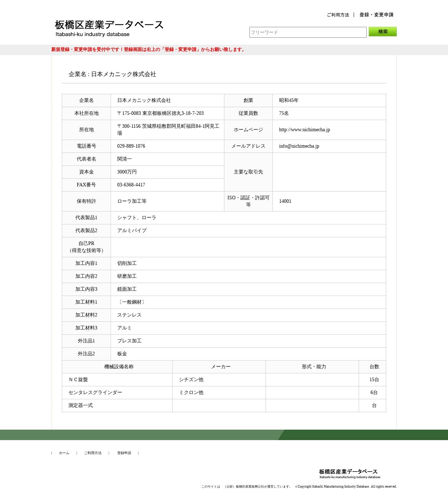This screenshot has width=448, height=497.
Task: Click the メーカー column header
Action: pyautogui.click(x=219, y=367)
